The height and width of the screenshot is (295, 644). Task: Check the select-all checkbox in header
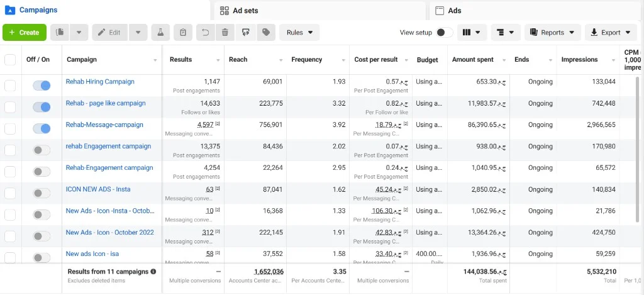10,60
